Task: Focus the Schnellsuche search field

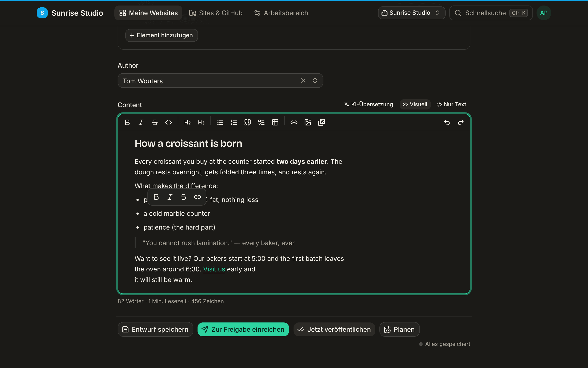Action: click(x=491, y=13)
